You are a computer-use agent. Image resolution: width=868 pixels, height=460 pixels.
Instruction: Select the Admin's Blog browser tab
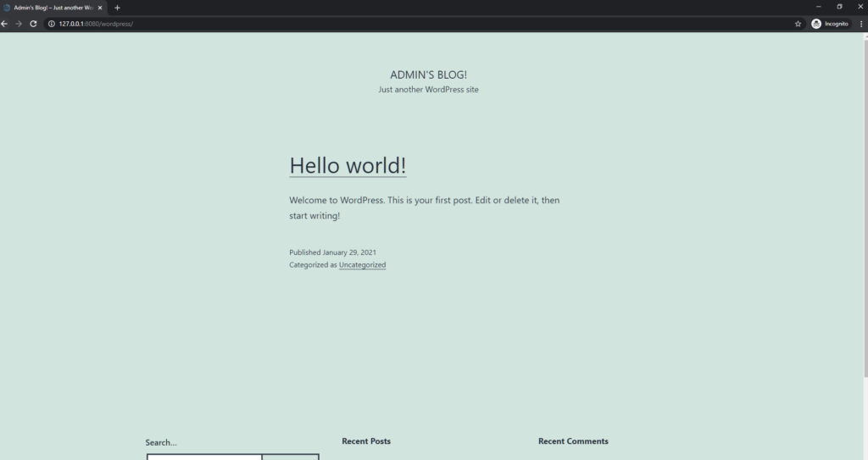[53, 8]
